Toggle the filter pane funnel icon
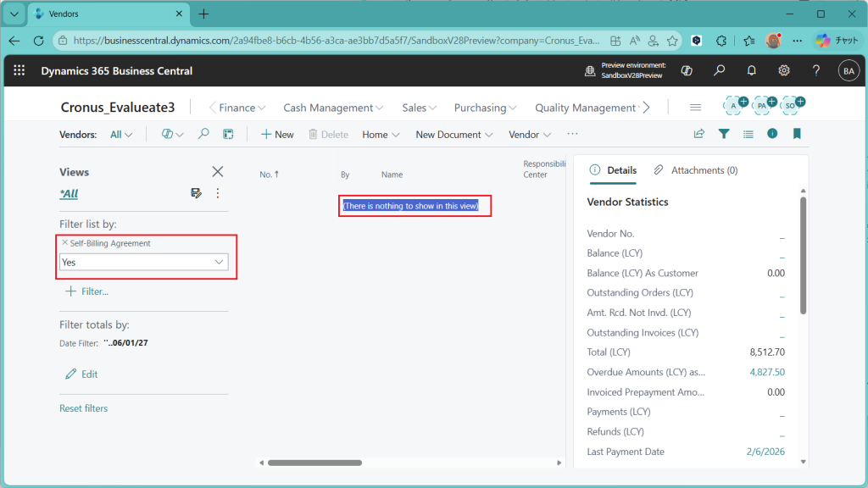 click(x=724, y=134)
